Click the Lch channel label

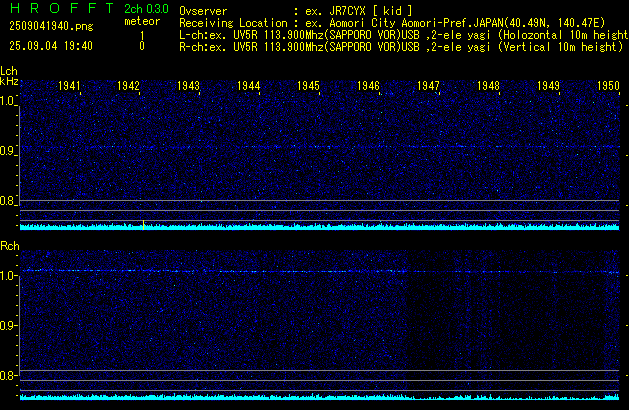(9, 71)
